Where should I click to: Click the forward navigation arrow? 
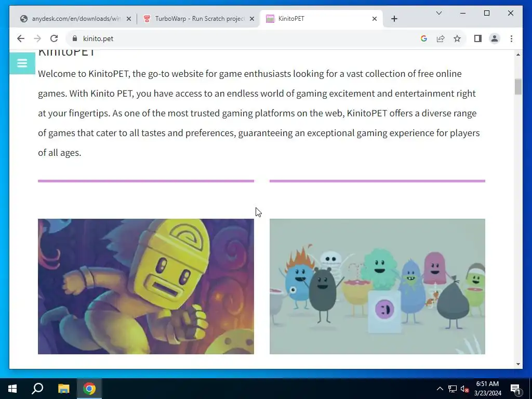37,38
